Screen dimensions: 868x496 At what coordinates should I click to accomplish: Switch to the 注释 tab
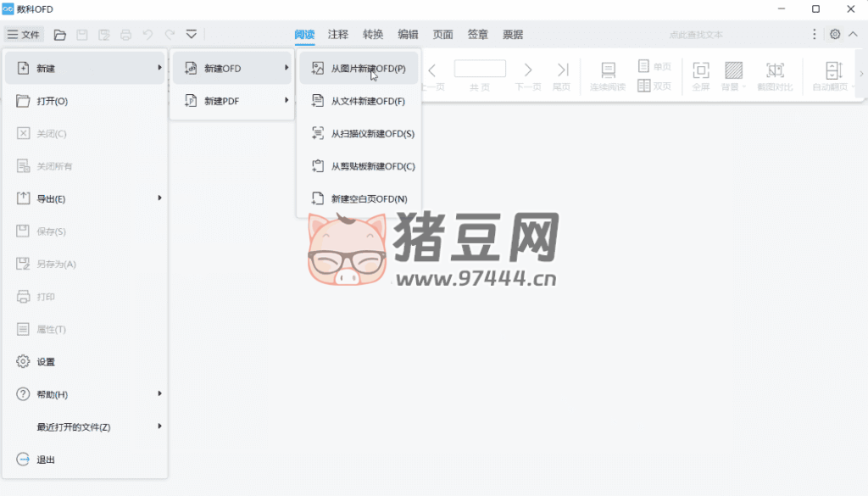tap(337, 34)
